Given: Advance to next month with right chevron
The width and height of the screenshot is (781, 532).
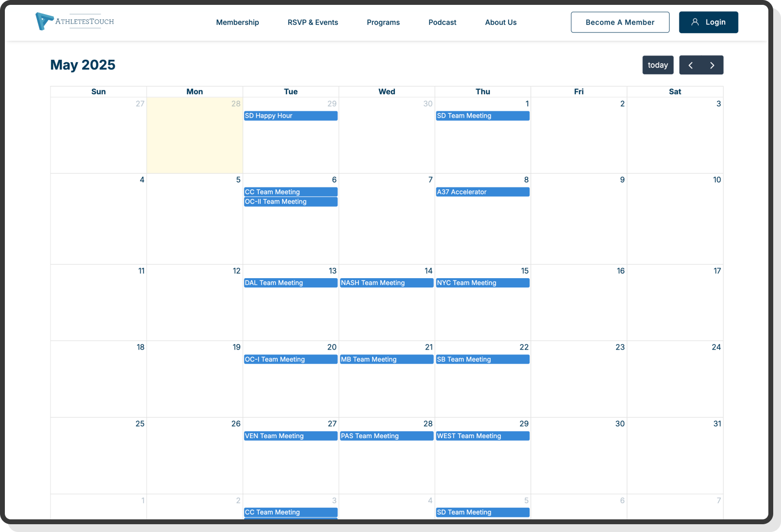Looking at the screenshot, I should [x=712, y=65].
